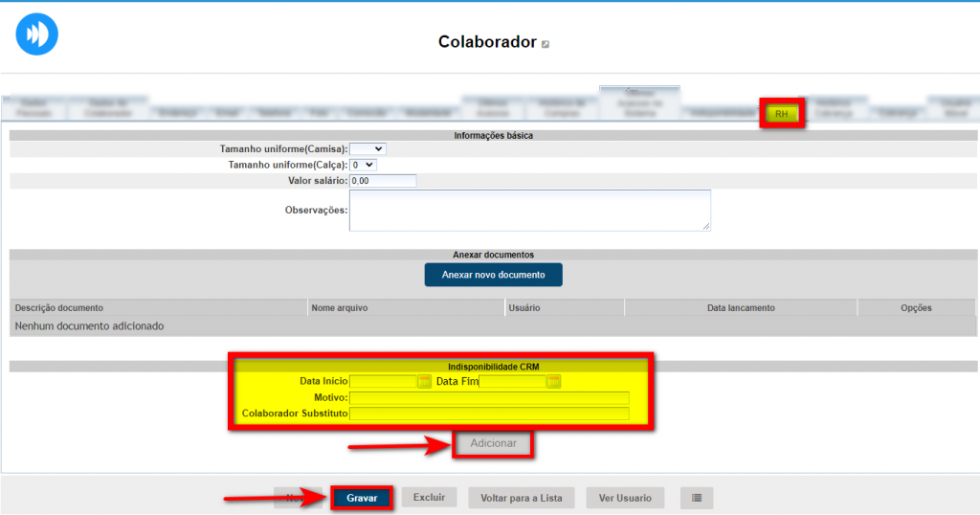Image resolution: width=980 pixels, height=515 pixels.
Task: Focus the Valor salário field
Action: click(x=383, y=181)
